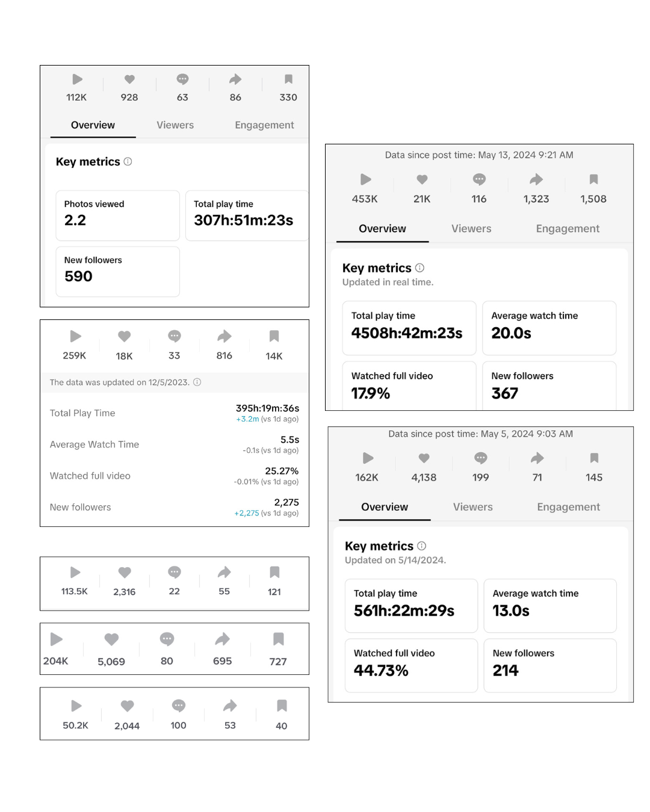650x812 pixels.
Task: Click the heart icon above 928 likes
Action: coord(129,79)
